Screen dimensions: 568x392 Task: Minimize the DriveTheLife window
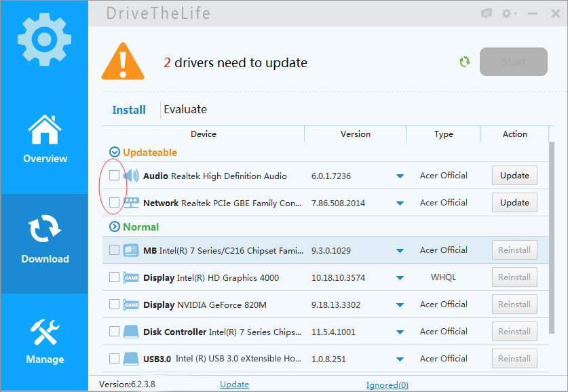tap(533, 14)
